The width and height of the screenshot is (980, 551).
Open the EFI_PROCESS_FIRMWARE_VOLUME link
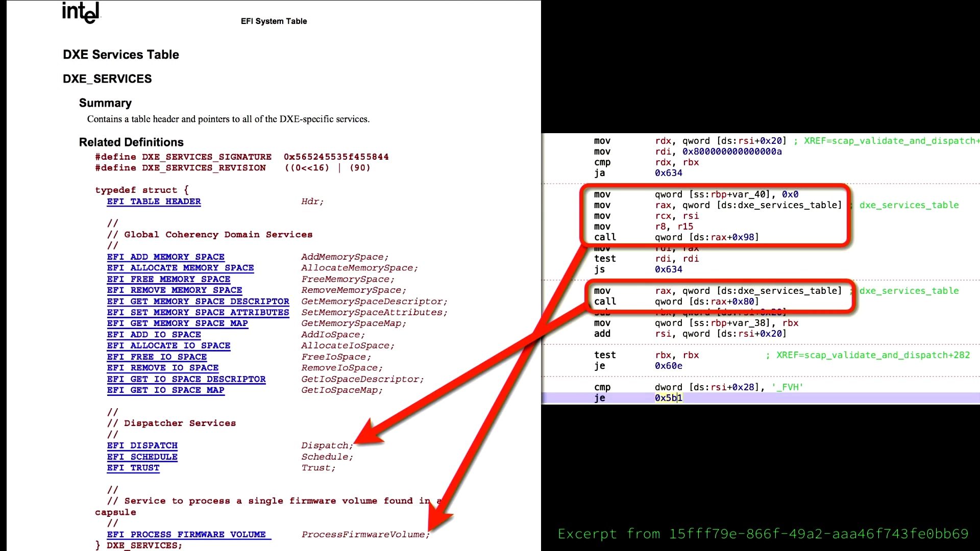pos(189,535)
